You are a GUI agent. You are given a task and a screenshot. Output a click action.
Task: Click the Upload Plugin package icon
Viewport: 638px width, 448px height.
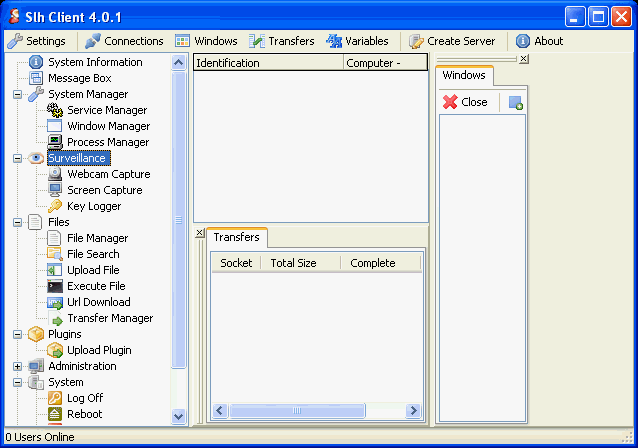click(56, 350)
